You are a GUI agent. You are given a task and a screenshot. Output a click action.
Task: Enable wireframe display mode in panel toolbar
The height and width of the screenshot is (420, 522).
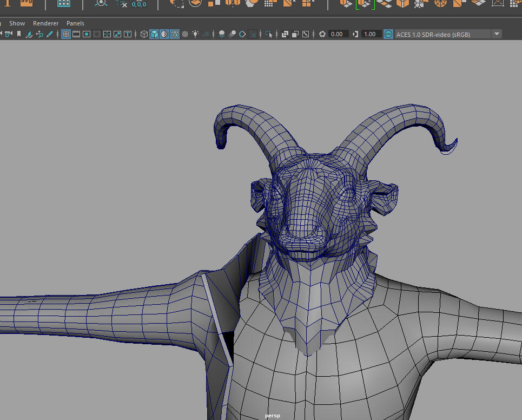click(x=144, y=34)
